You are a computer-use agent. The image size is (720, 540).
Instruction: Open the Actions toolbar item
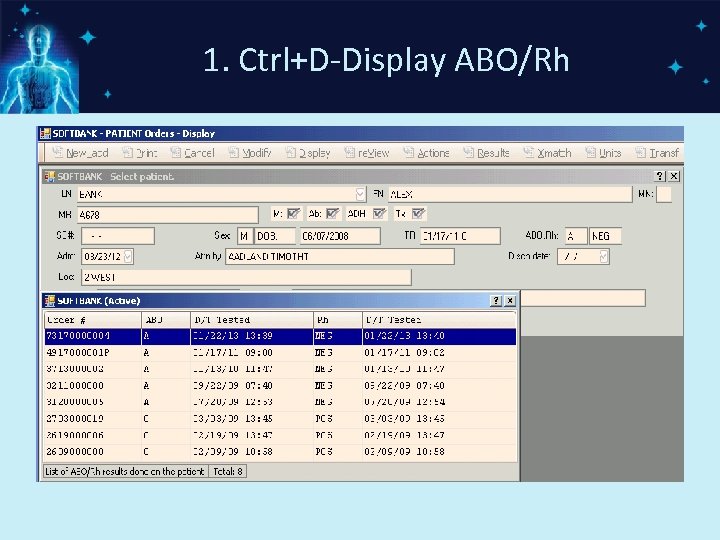(426, 153)
